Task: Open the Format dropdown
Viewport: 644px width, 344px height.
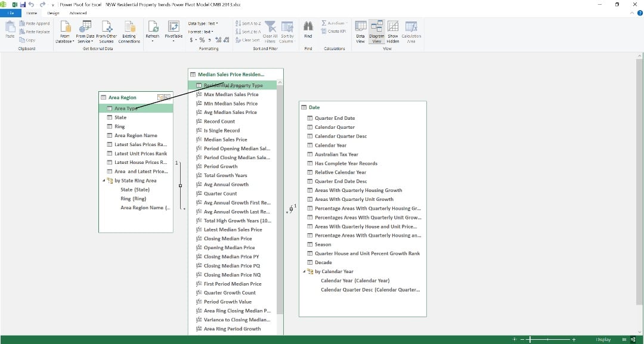Action: coord(200,32)
